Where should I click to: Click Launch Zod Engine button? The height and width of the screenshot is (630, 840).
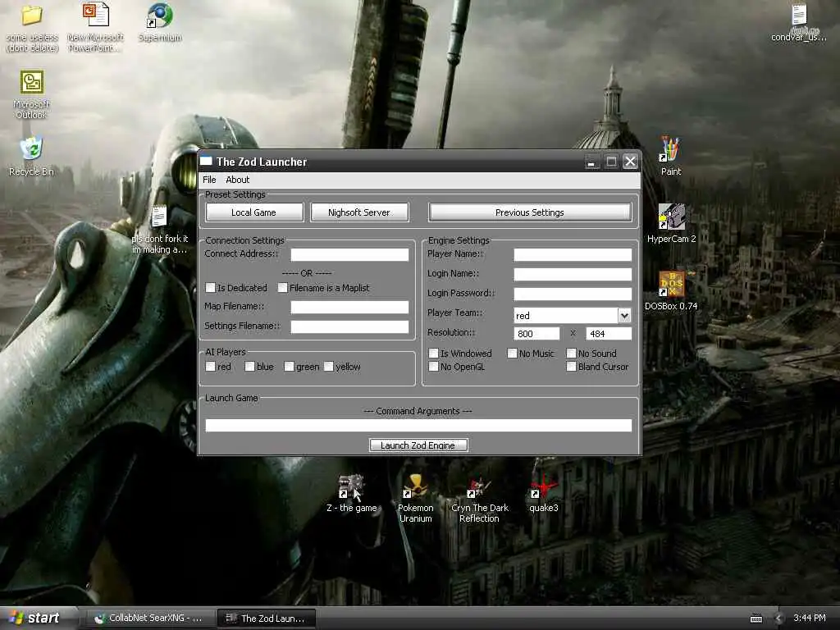[x=418, y=445]
